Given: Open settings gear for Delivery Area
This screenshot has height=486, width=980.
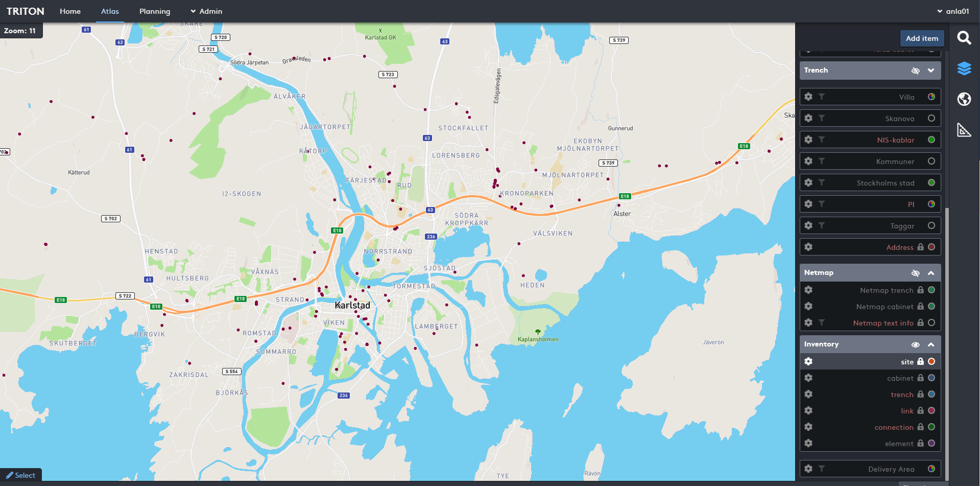Looking at the screenshot, I should pyautogui.click(x=808, y=469).
